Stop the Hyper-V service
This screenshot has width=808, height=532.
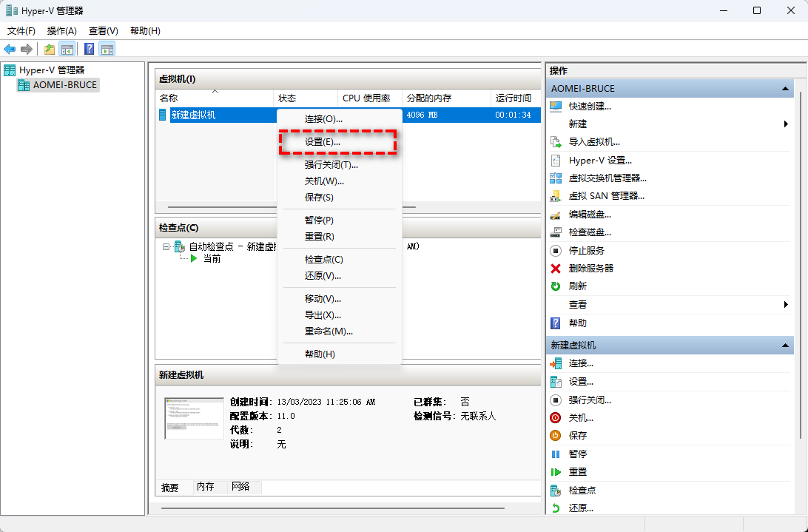coord(585,250)
